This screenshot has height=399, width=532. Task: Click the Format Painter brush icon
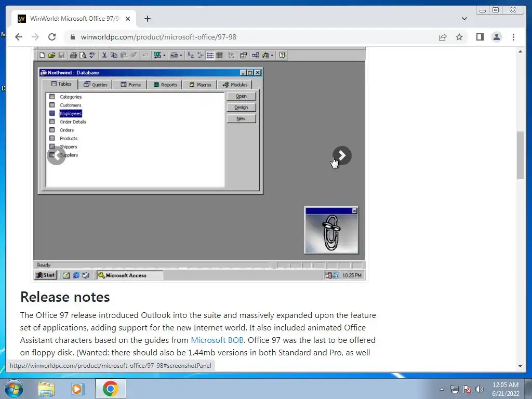coord(134,55)
